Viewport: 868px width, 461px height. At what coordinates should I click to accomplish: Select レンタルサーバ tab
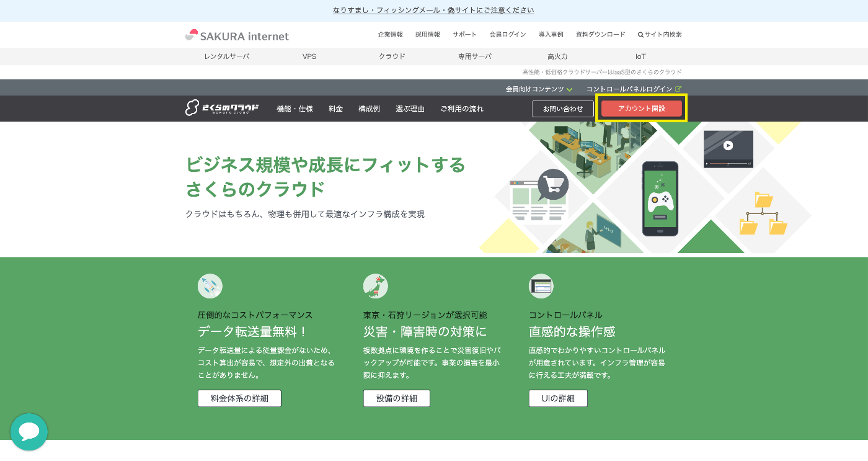(227, 56)
